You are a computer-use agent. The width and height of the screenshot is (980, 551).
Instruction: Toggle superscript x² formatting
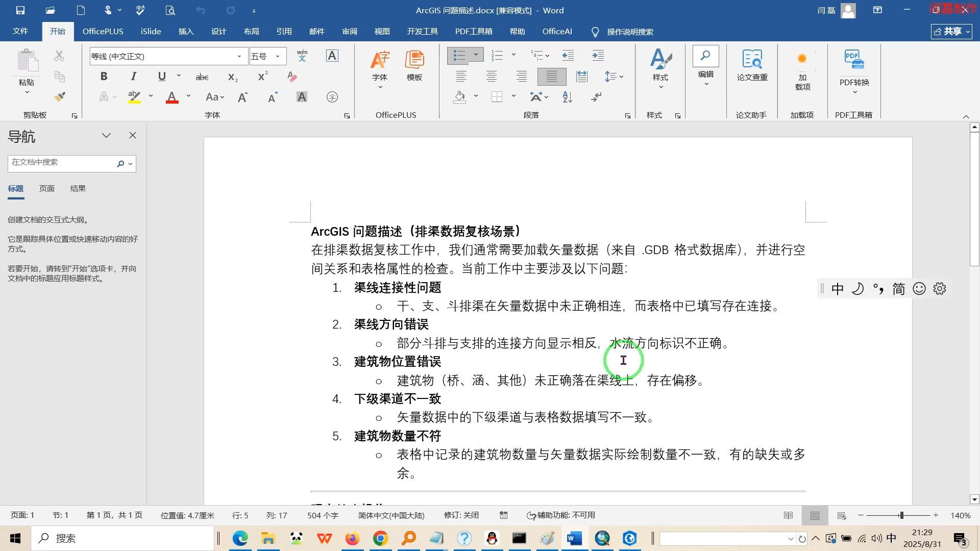click(x=263, y=77)
